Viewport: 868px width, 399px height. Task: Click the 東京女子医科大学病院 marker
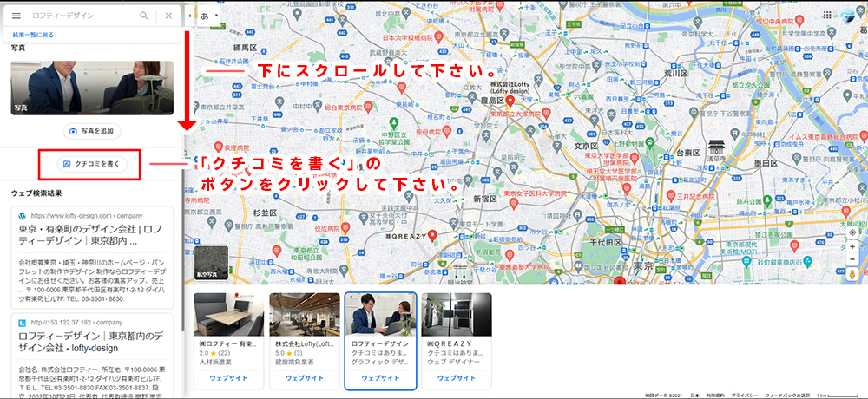click(513, 203)
